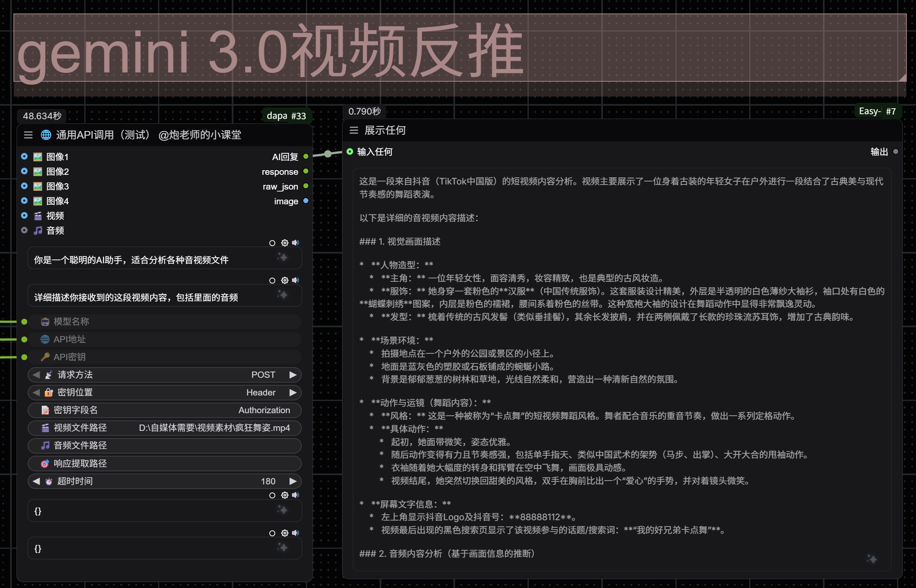Click the API地址 input socket
The image size is (916, 588).
point(24,339)
